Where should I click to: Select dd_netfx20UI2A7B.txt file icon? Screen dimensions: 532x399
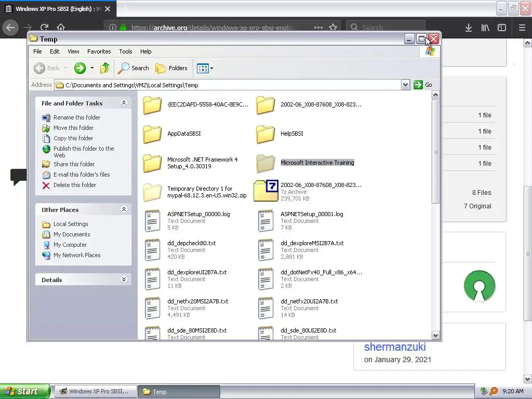pos(265,308)
